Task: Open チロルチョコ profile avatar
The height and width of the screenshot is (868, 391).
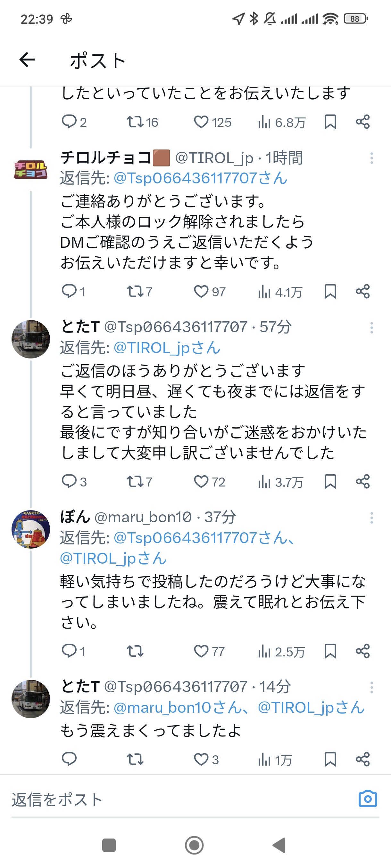Action: pyautogui.click(x=30, y=169)
